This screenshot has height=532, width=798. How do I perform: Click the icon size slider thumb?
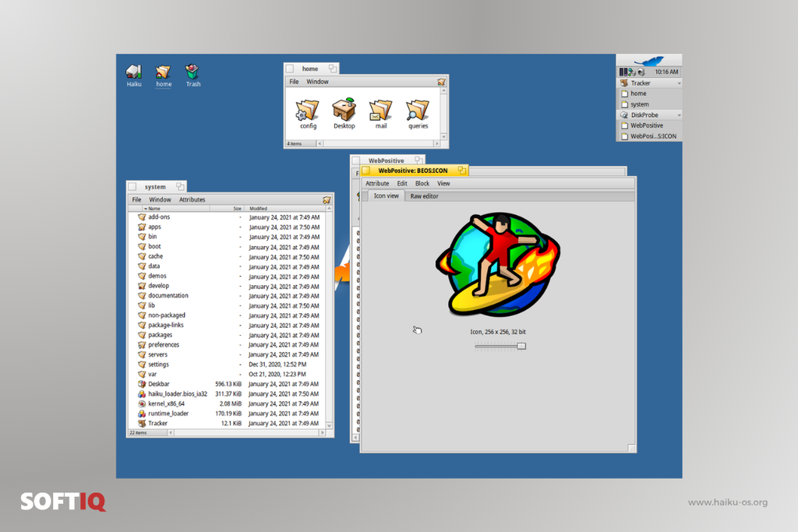[521, 347]
